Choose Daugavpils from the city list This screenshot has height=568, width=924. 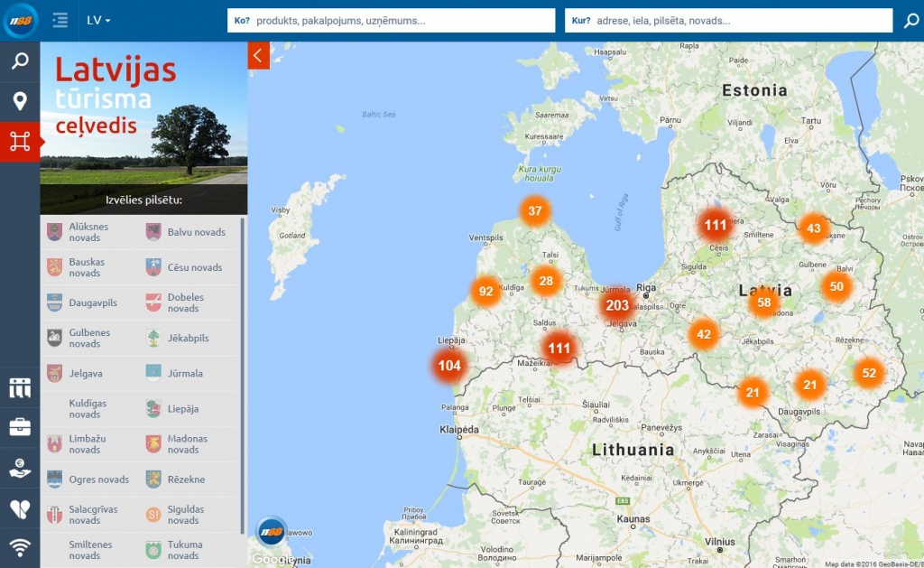coord(93,303)
